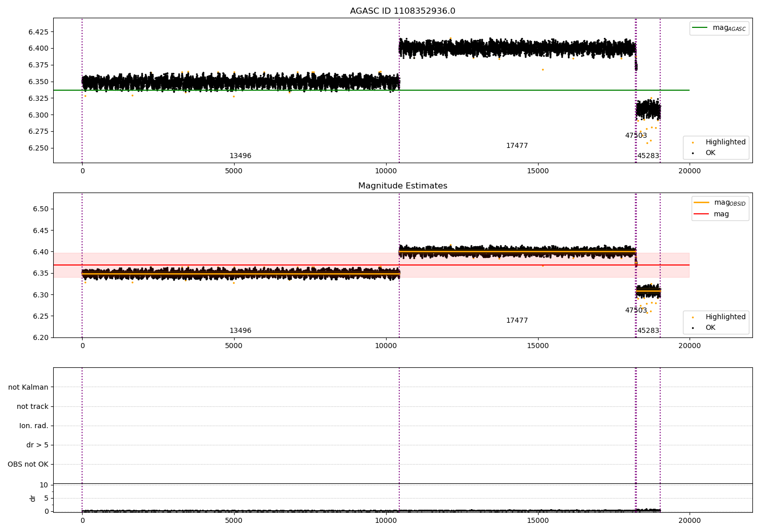Click obsid label 45283 in Magnitude Estimates plot

coord(648,331)
